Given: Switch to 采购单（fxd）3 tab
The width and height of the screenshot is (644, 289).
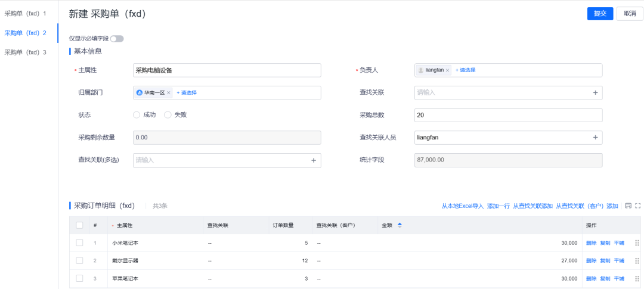Looking at the screenshot, I should 25,52.
